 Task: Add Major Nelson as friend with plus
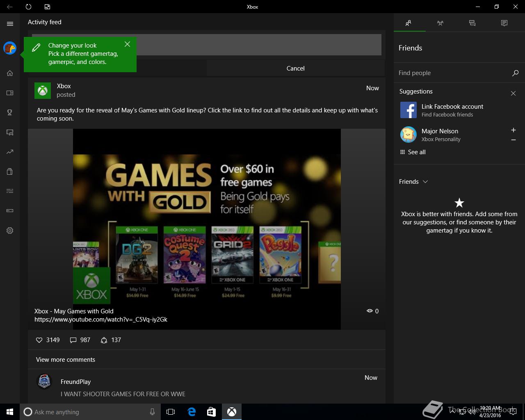click(513, 130)
